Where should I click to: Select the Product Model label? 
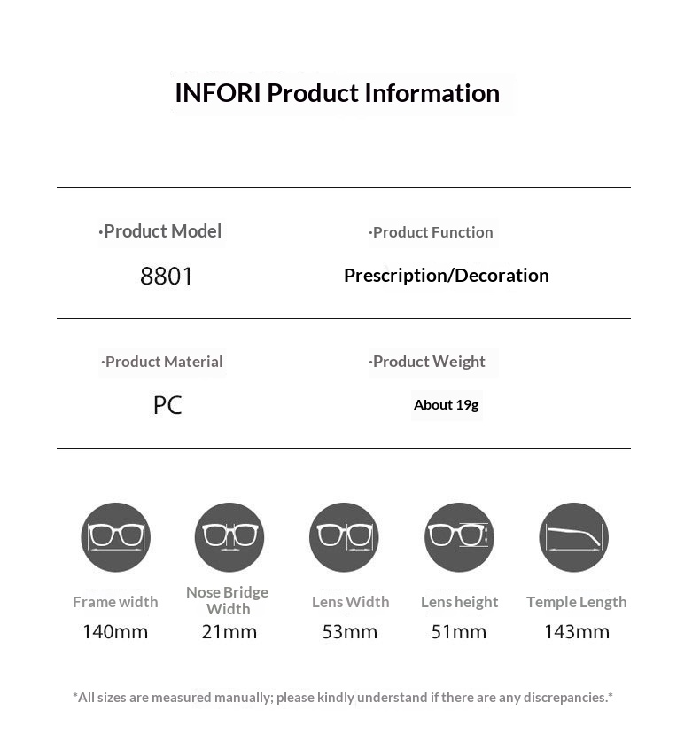click(x=159, y=231)
